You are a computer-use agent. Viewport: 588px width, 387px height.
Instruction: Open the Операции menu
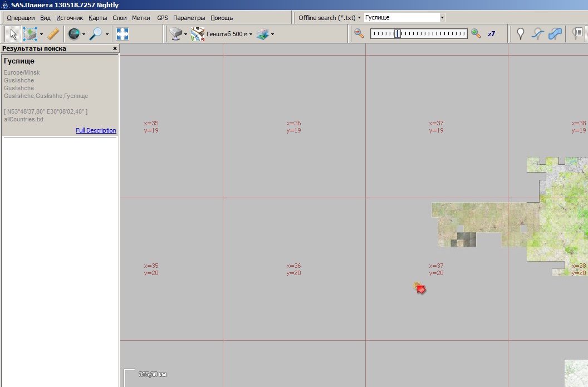21,18
